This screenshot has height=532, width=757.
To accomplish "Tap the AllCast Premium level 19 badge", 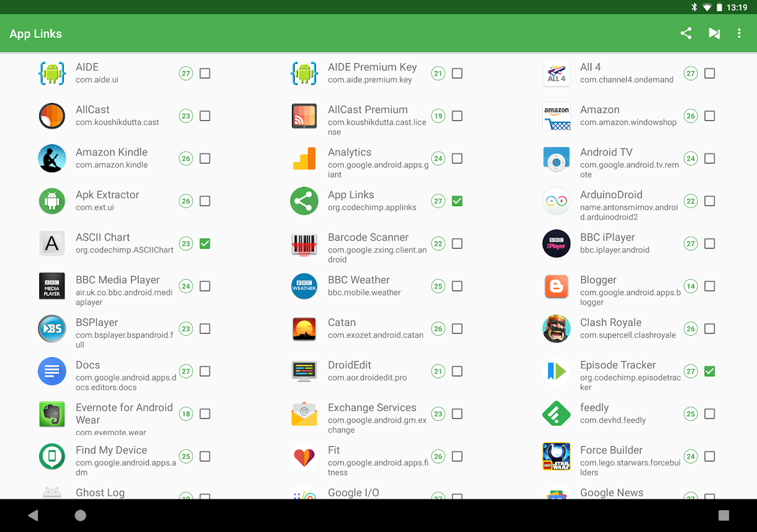I will pyautogui.click(x=438, y=116).
